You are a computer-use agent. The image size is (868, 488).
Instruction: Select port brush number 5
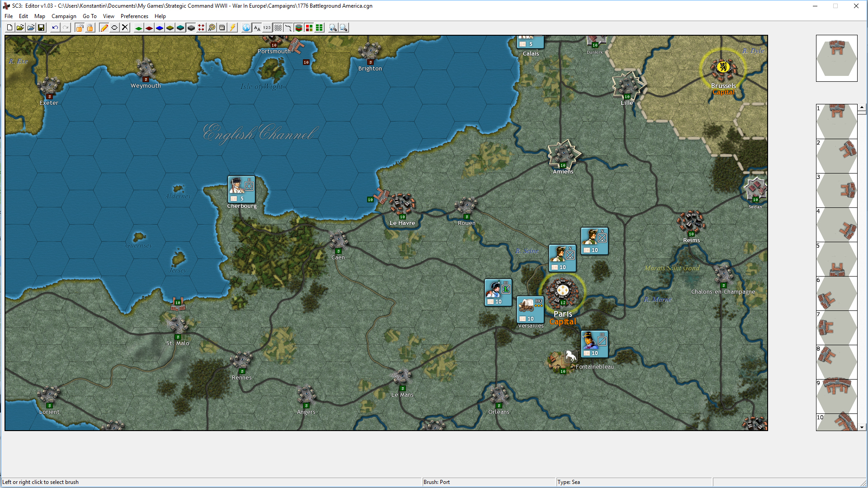coord(837,259)
